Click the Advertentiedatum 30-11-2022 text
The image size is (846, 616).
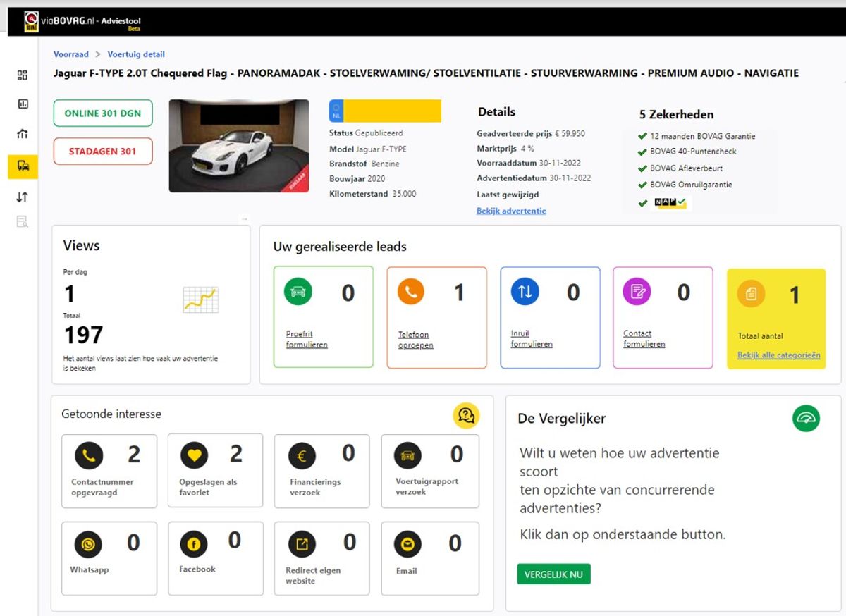click(534, 178)
